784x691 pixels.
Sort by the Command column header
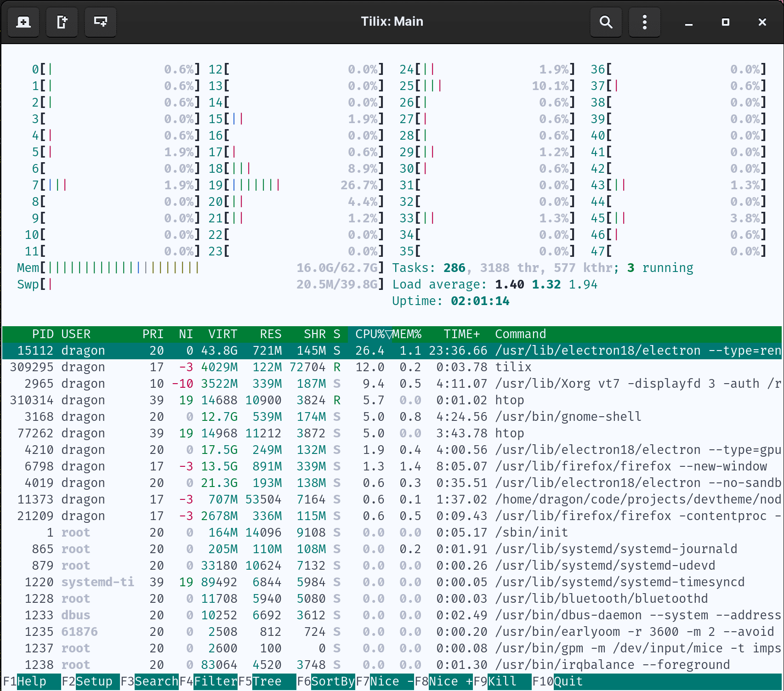[521, 334]
